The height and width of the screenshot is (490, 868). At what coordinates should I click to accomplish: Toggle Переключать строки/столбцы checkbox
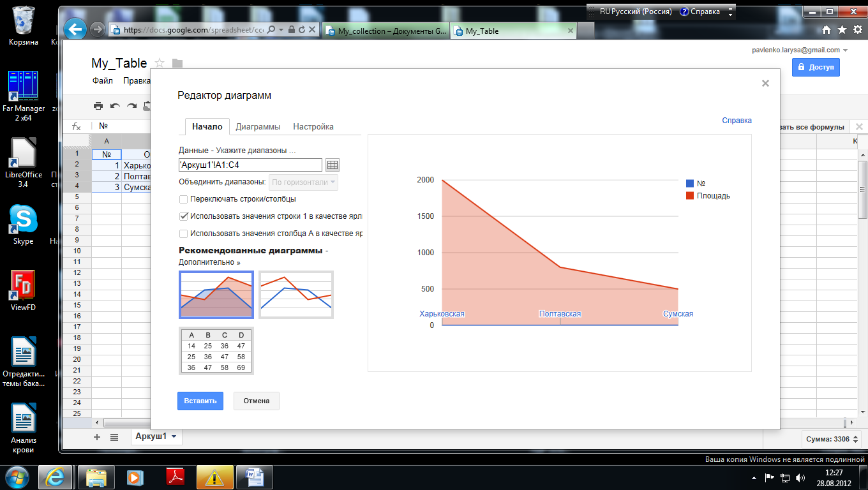tap(184, 199)
